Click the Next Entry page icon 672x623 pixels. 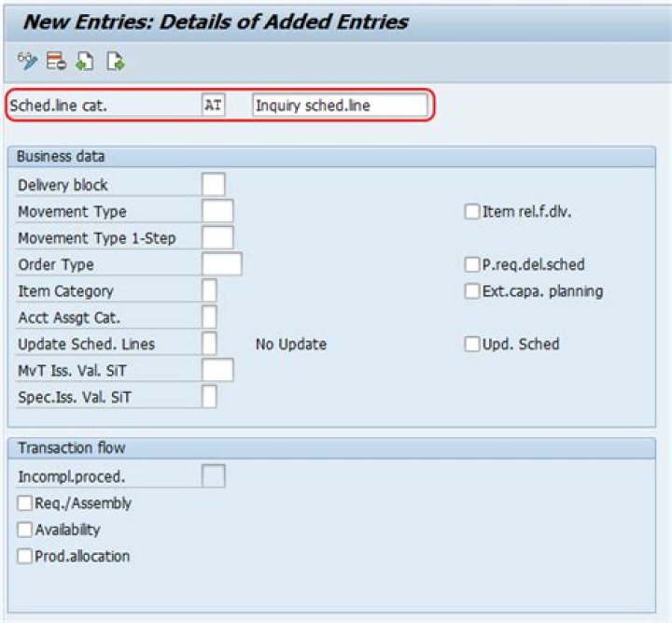pos(116,61)
